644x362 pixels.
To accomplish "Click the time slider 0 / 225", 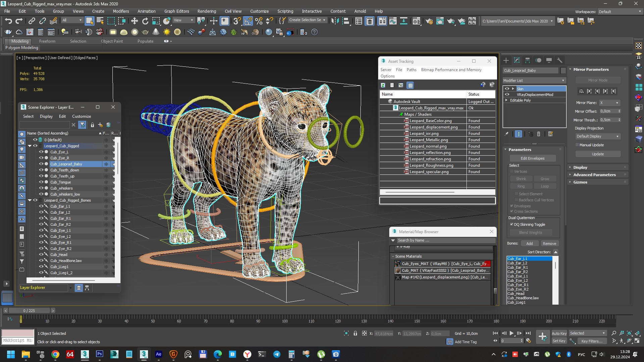I will coord(29,311).
